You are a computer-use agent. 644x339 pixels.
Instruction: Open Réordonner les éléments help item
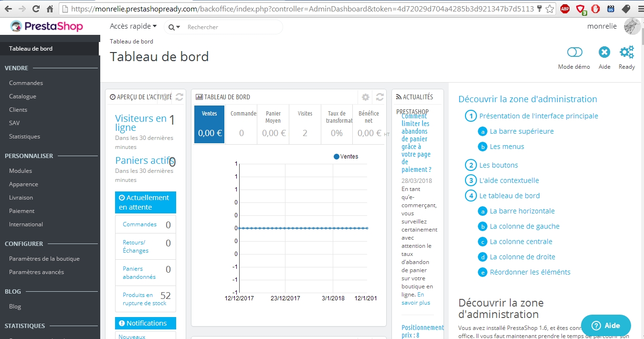pyautogui.click(x=530, y=272)
